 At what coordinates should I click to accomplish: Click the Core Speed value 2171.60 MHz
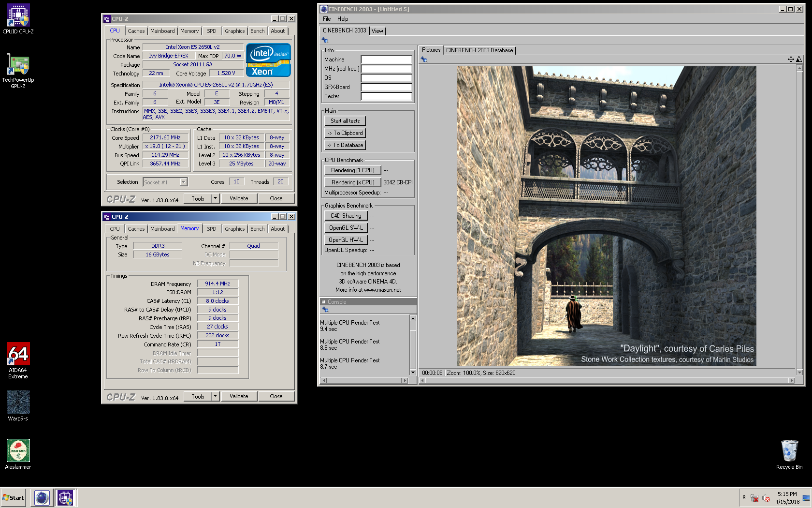point(165,138)
